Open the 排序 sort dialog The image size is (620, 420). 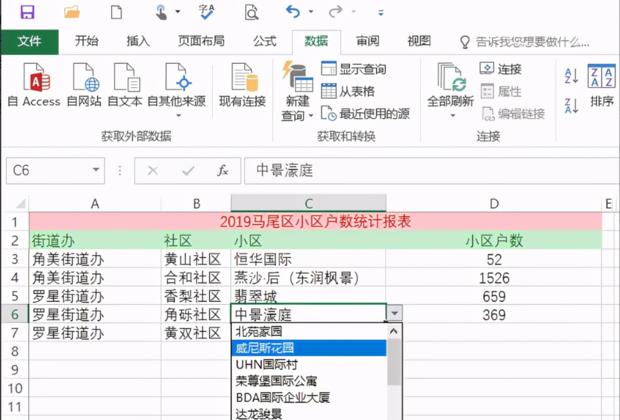click(602, 86)
